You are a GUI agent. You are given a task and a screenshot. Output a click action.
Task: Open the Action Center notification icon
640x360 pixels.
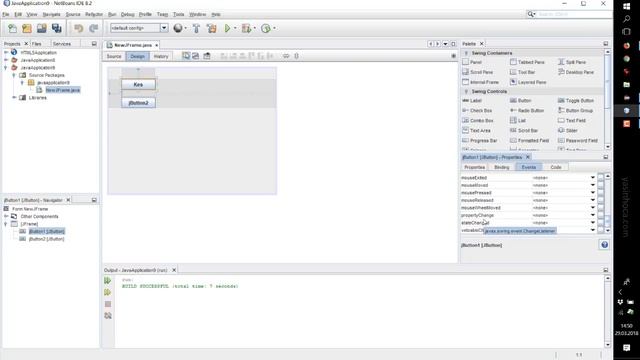pyautogui.click(x=627, y=347)
